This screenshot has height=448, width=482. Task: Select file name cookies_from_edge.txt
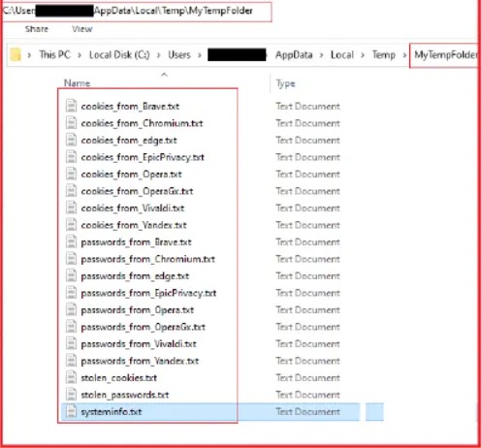click(129, 141)
